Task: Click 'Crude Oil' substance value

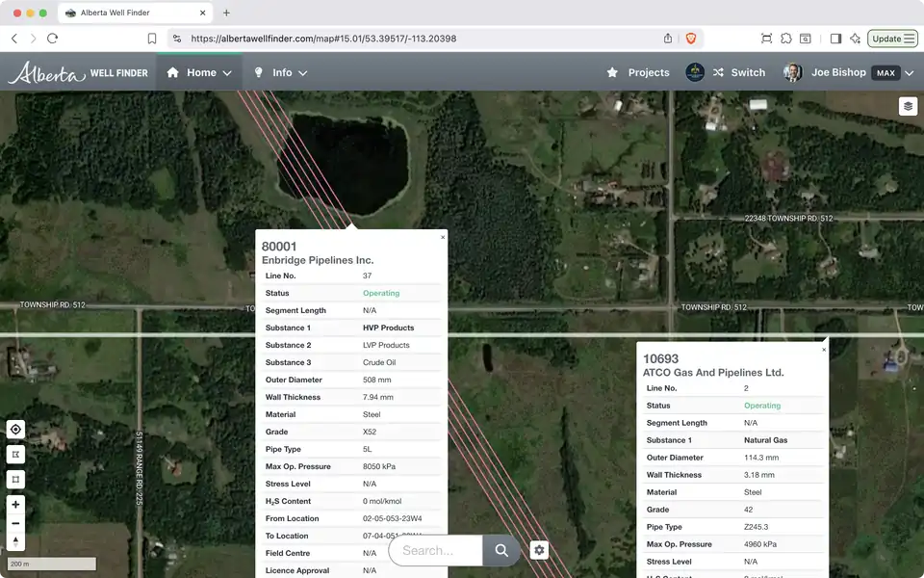Action: (x=379, y=363)
